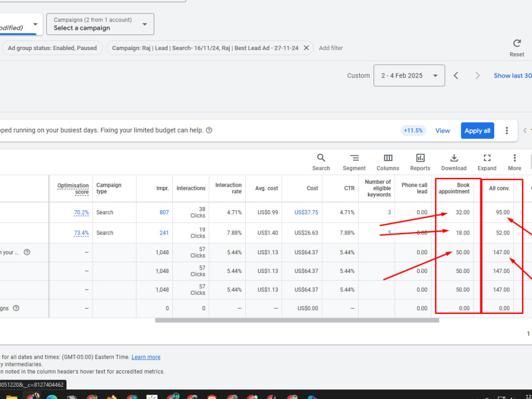
Task: Edit the 'Campaign: Raj | Lead' filter chip
Action: point(205,48)
